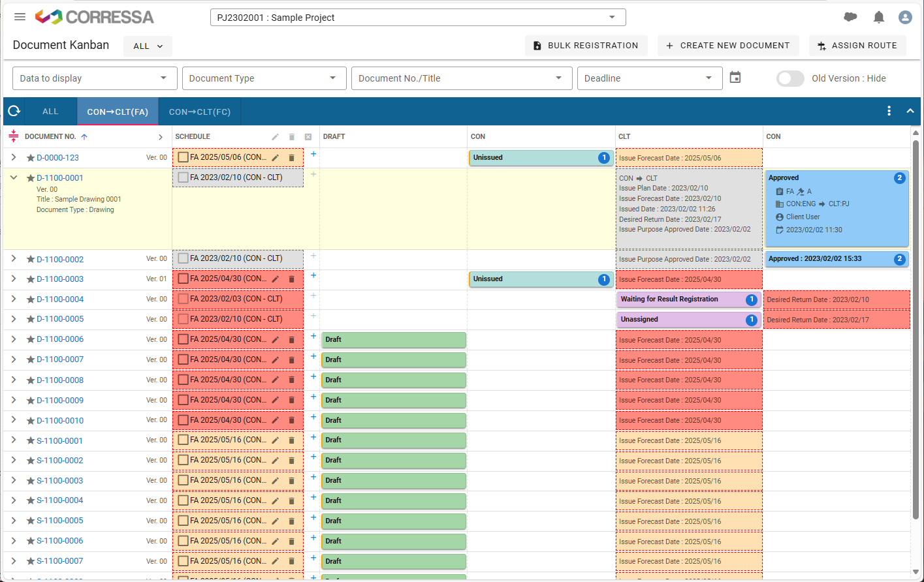The width and height of the screenshot is (924, 582).
Task: Collapse the expanded D-1100-0001 row
Action: [x=14, y=177]
